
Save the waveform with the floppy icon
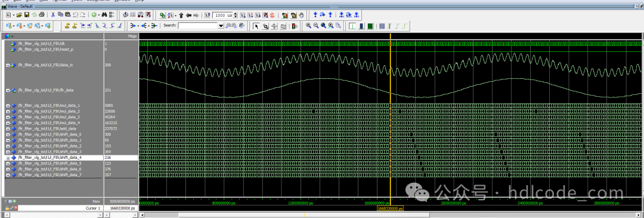(x=27, y=15)
